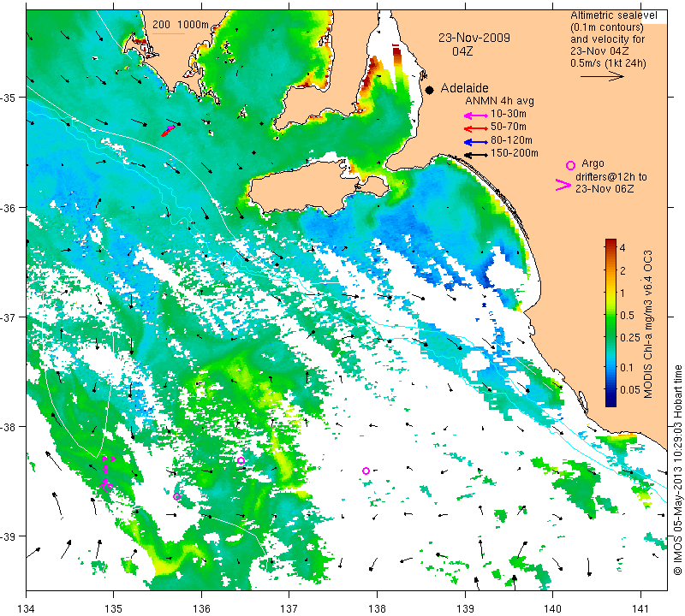Click the '200 1000m' depth contour label
The height and width of the screenshot is (616, 685).
(x=181, y=25)
